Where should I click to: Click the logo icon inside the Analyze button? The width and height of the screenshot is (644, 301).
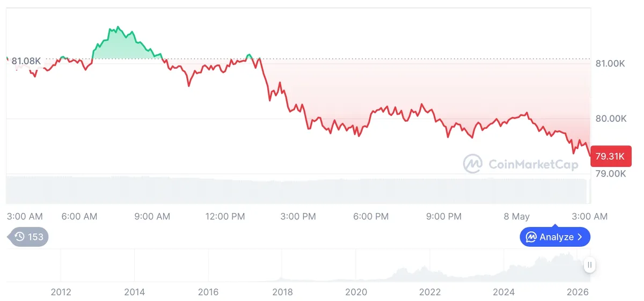pyautogui.click(x=531, y=237)
